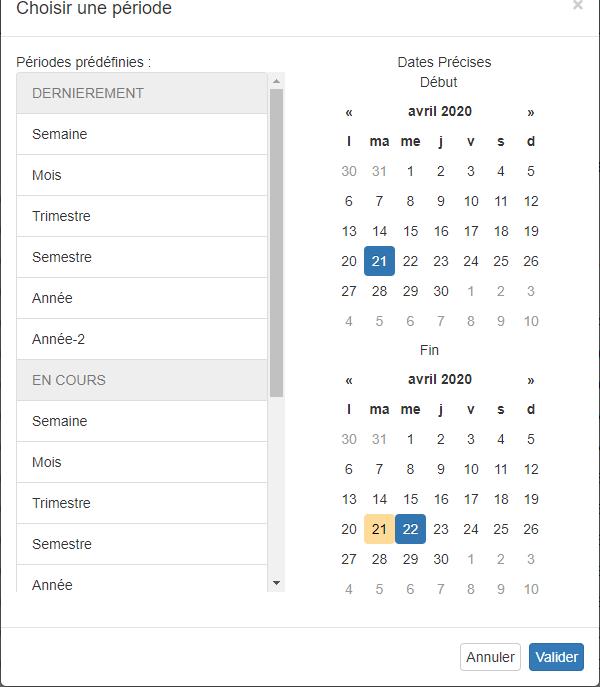The width and height of the screenshot is (600, 687).
Task: Go to next month in Fin calendar
Action: tap(531, 380)
